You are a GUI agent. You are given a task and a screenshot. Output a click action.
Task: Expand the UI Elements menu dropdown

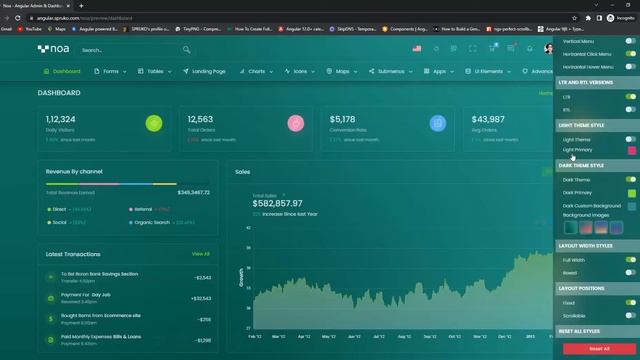pos(488,71)
